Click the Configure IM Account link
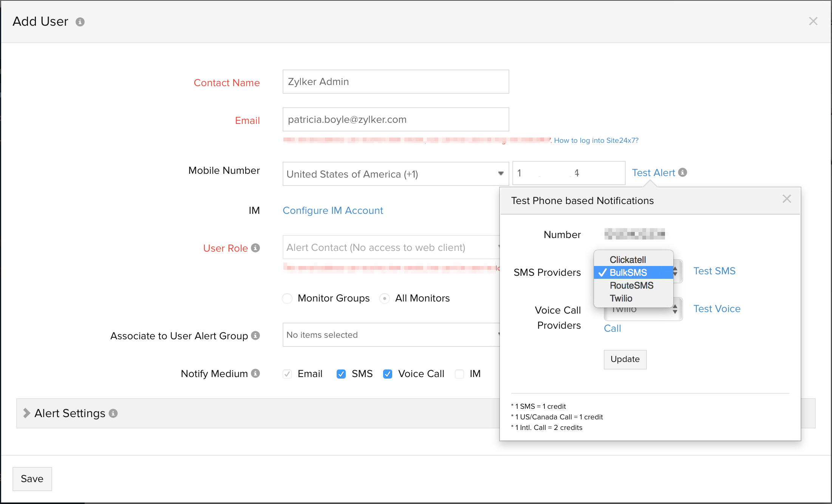The image size is (832, 504). click(333, 210)
